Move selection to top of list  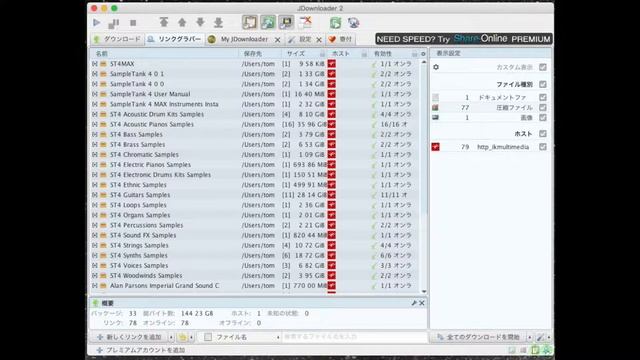click(164, 22)
